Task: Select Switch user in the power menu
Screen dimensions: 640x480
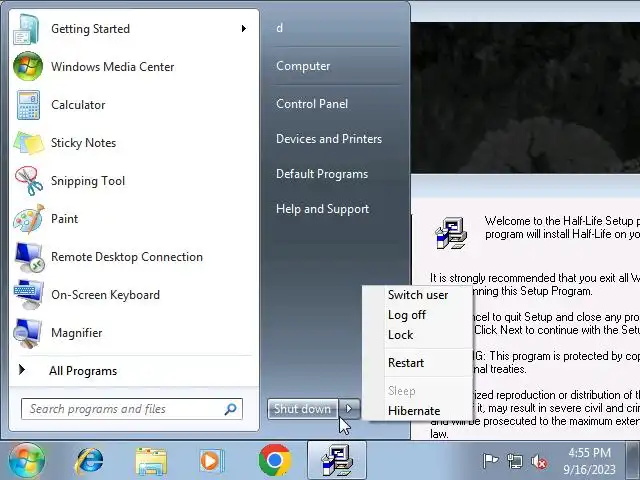Action: point(418,295)
